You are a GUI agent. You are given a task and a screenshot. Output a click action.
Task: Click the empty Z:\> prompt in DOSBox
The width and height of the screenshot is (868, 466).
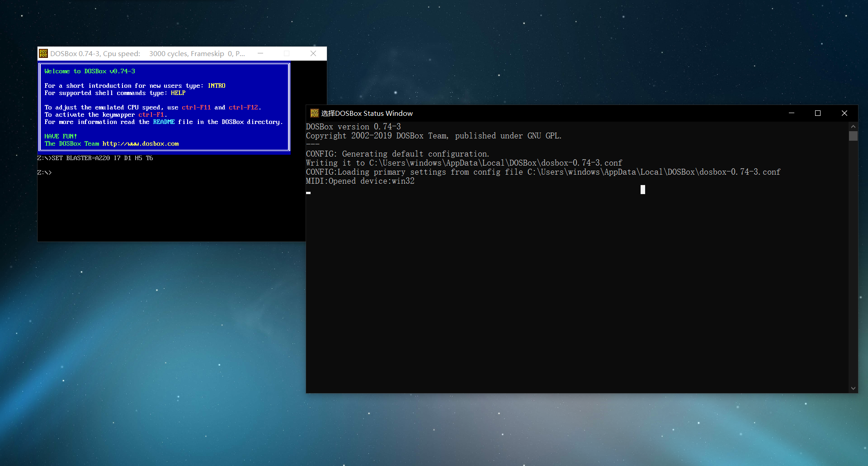click(44, 172)
